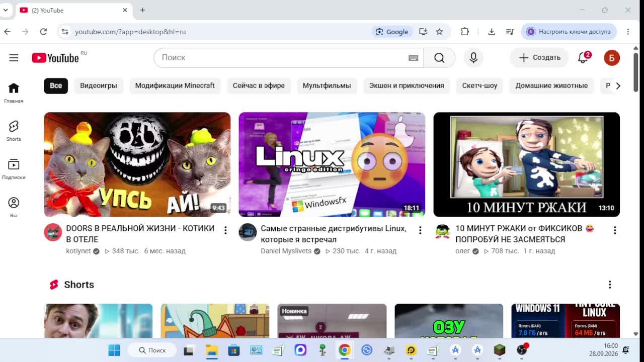Play the Linux cringe edition thumbnail
This screenshot has width=644, height=362.
(332, 164)
